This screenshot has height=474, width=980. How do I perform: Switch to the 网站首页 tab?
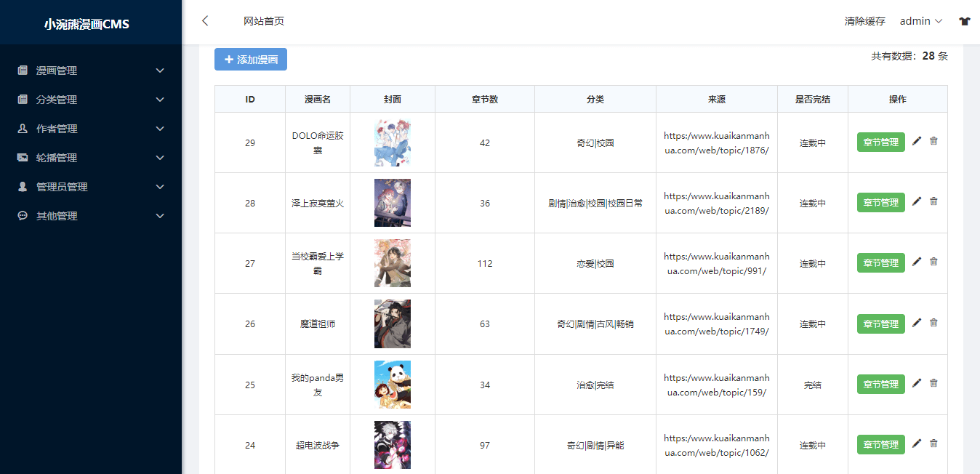coord(264,21)
